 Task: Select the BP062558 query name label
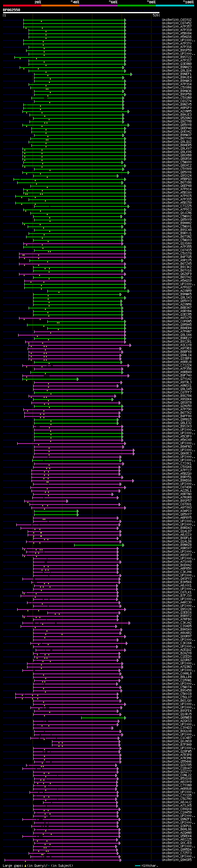[11, 10]
